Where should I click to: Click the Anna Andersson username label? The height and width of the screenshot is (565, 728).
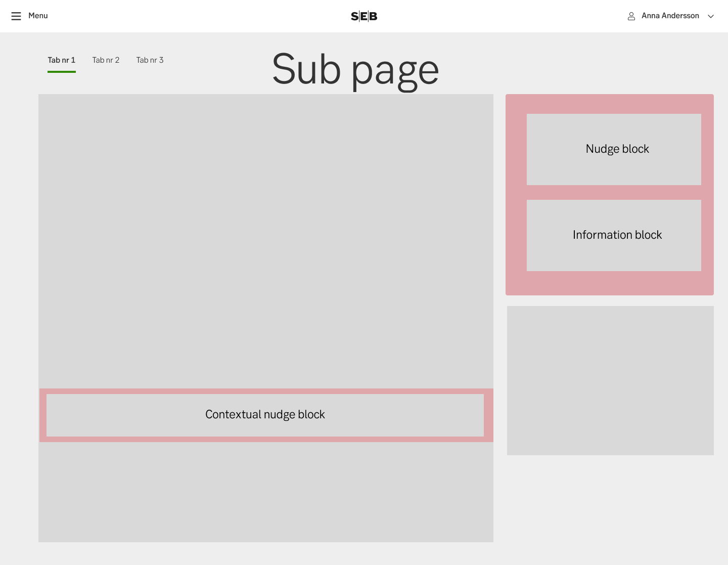(x=670, y=16)
